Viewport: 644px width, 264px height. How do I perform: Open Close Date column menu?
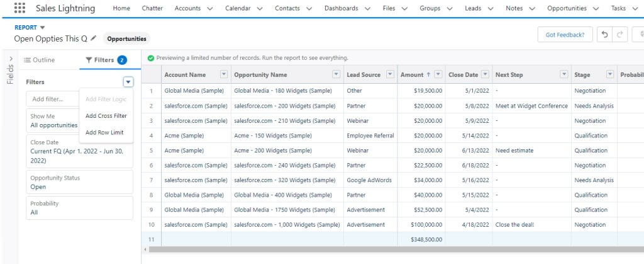(x=485, y=74)
